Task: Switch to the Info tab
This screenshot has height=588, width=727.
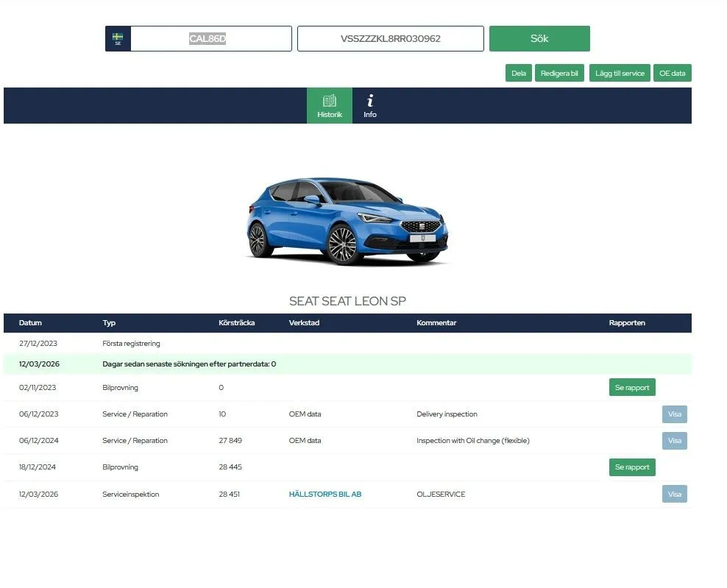Action: tap(370, 106)
